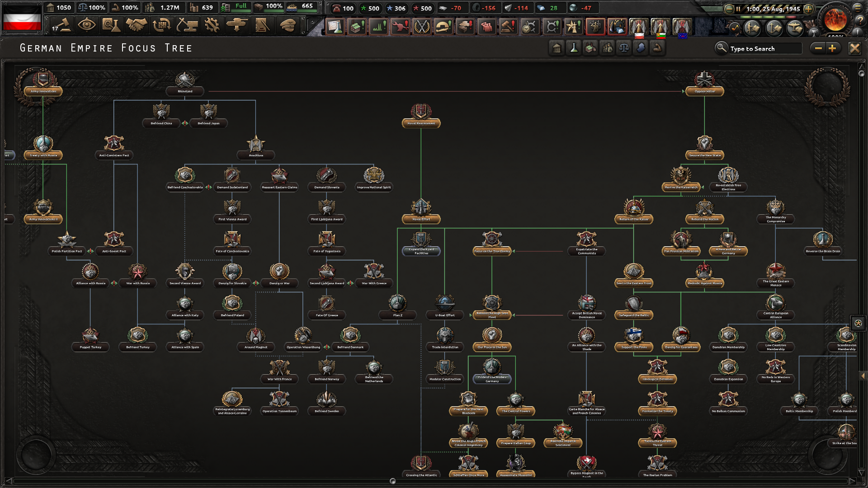Zoom out the focus tree with minus

pos(818,48)
